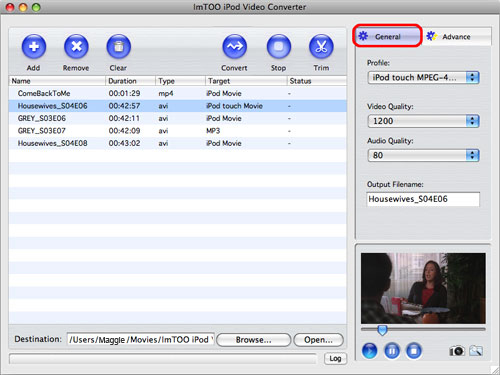
Task: Click the Type column header
Action: 180,81
